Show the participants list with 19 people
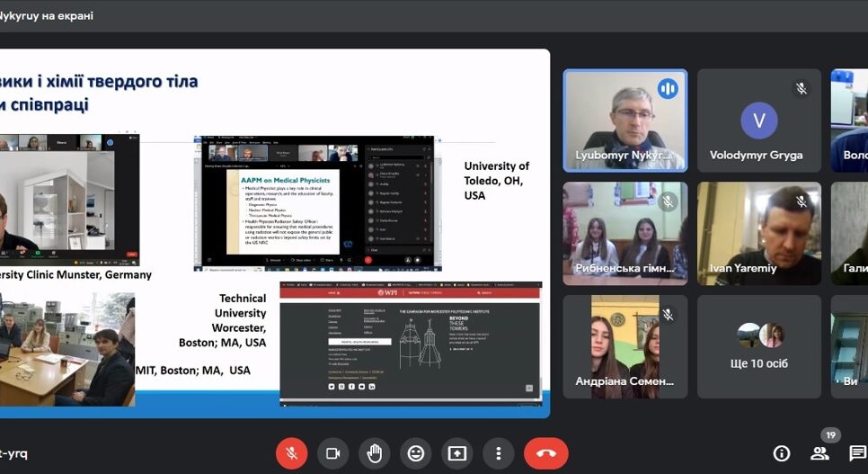The height and width of the screenshot is (474, 868). pyautogui.click(x=819, y=453)
